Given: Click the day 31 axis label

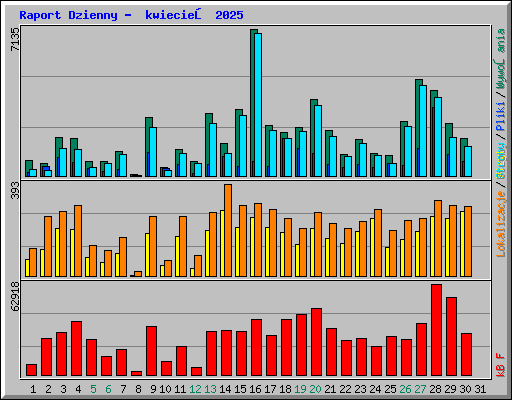Looking at the screenshot, I should click(480, 389).
